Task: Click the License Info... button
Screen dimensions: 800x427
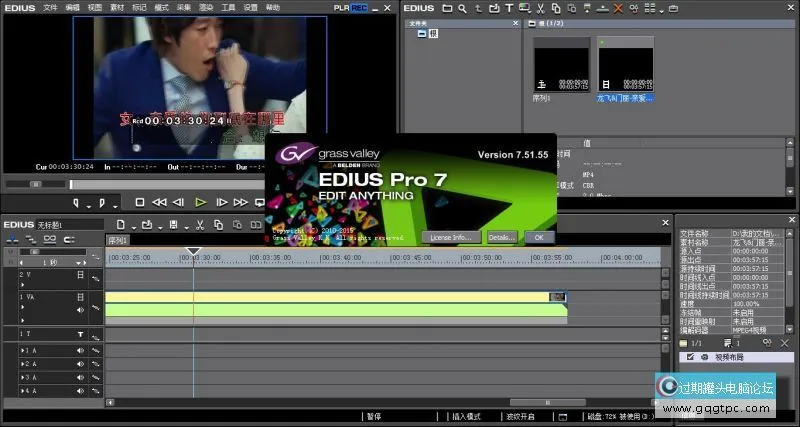Action: (452, 237)
